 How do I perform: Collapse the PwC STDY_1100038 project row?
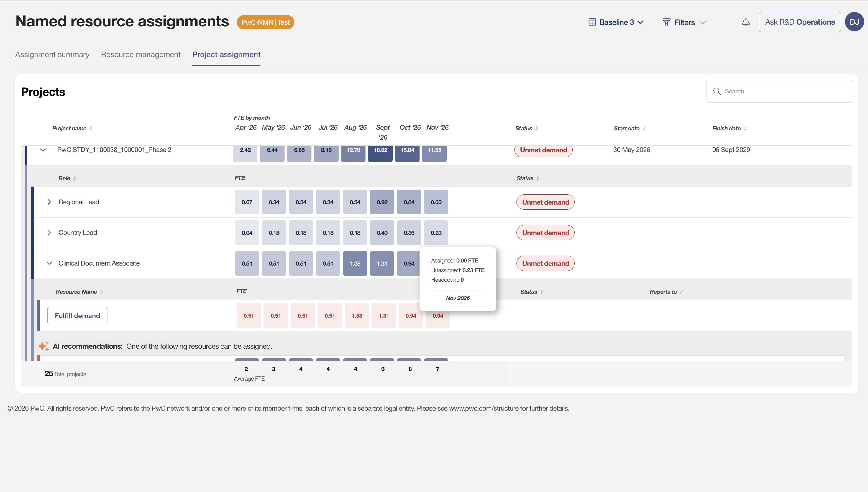43,150
